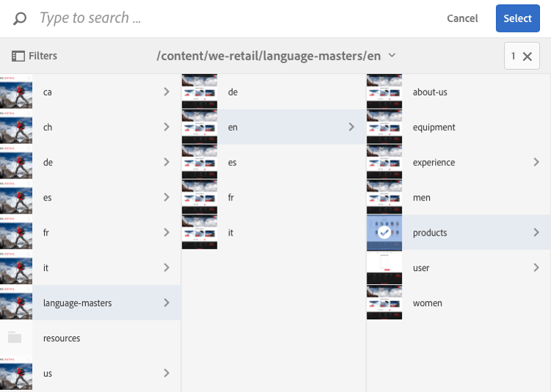The height and width of the screenshot is (392, 551).
Task: Expand the experience folder chevron
Action: (537, 162)
